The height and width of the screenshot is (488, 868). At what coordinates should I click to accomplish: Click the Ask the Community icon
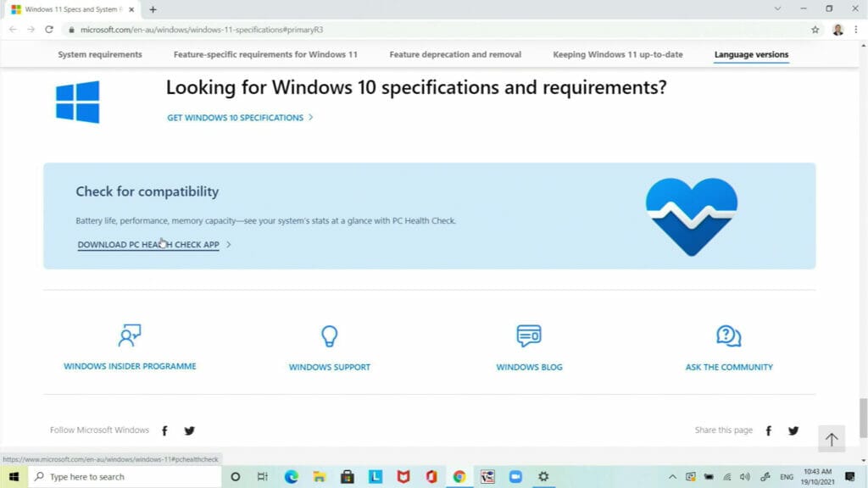[x=727, y=335]
